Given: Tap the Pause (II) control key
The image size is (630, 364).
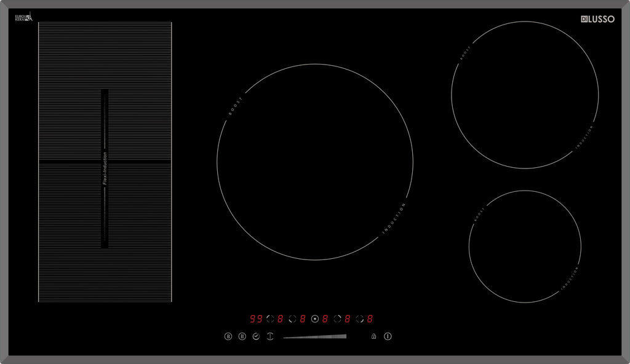Looking at the screenshot, I should (242, 336).
